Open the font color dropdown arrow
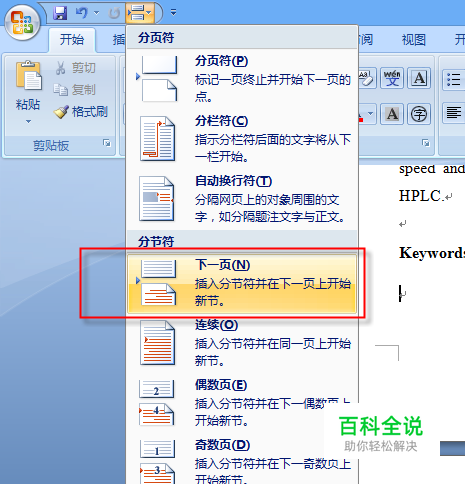 (370, 114)
